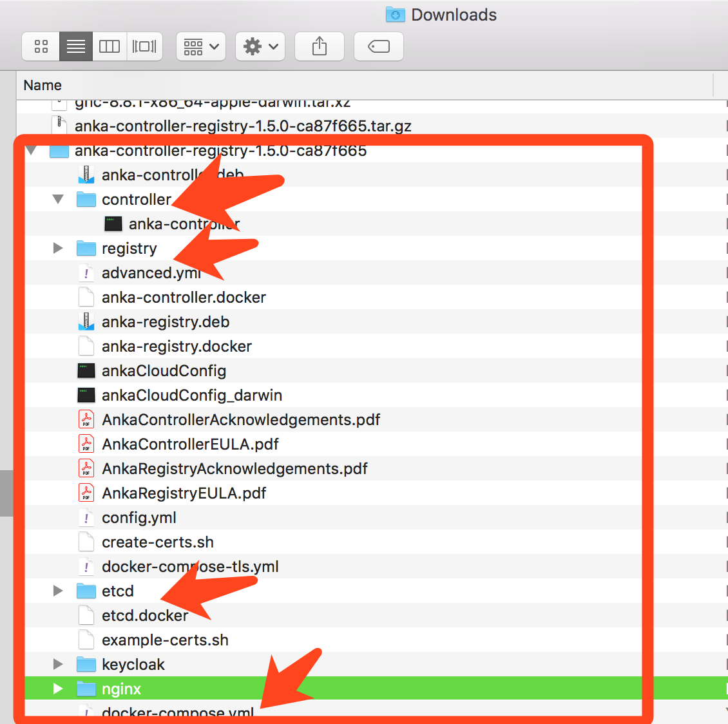Select the AnkaControllerAcknowledgements.pdf file name
Image resolution: width=728 pixels, height=724 pixels.
click(x=241, y=419)
